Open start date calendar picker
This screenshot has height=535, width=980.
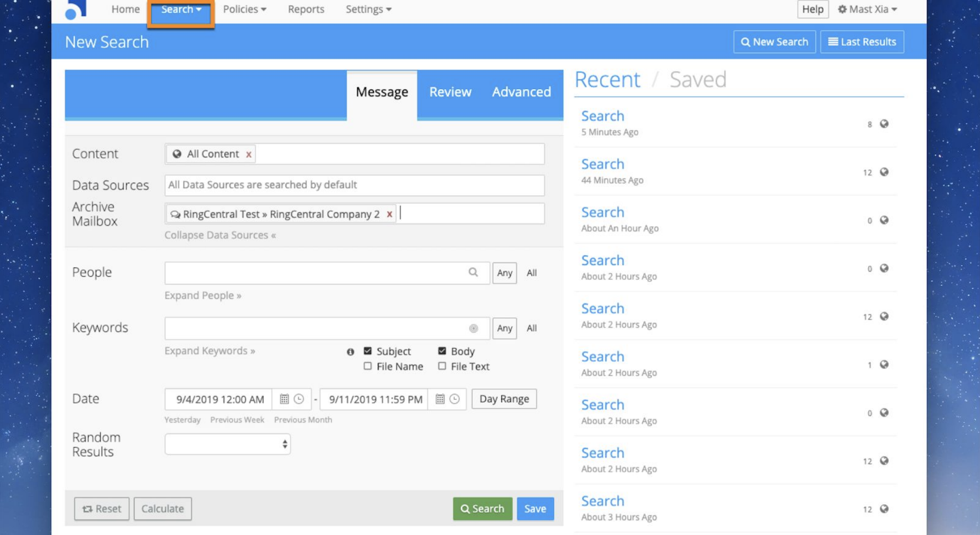tap(284, 399)
